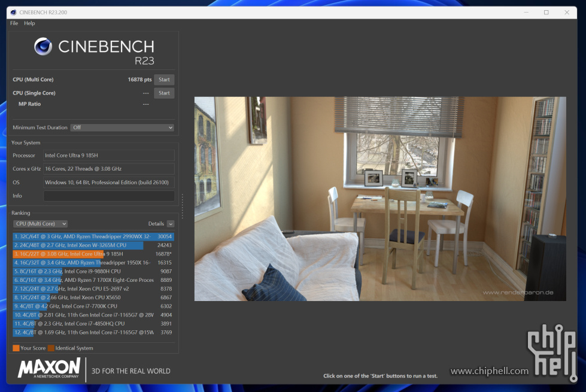Select ranking row Intel Xeon W-3265M CPU
Viewport: 586px width, 392px height.
pyautogui.click(x=93, y=245)
